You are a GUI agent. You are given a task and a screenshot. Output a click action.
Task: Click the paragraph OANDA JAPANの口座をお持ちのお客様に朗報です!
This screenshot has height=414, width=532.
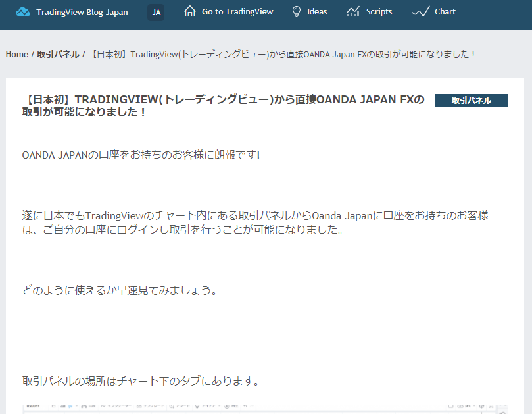coord(141,155)
